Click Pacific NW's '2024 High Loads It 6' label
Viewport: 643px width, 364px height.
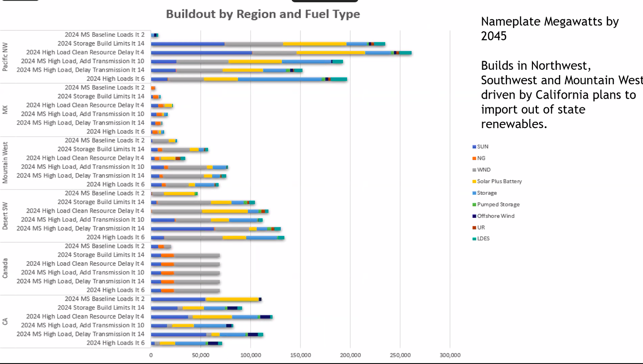[x=116, y=78]
